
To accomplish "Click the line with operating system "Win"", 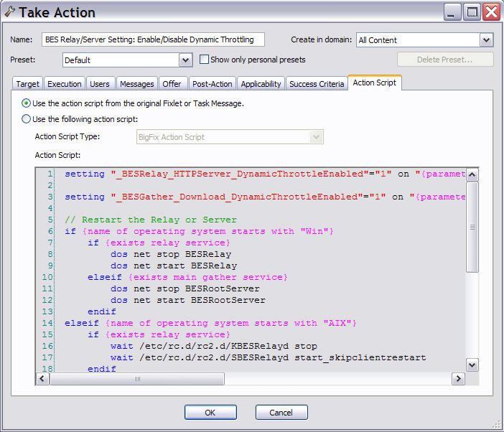I will pyautogui.click(x=199, y=231).
